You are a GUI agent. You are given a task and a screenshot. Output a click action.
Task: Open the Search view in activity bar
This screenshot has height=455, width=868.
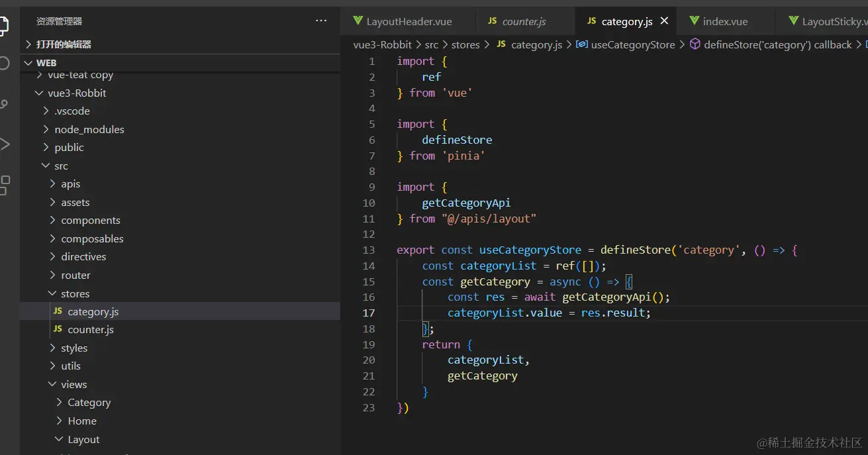[3, 64]
